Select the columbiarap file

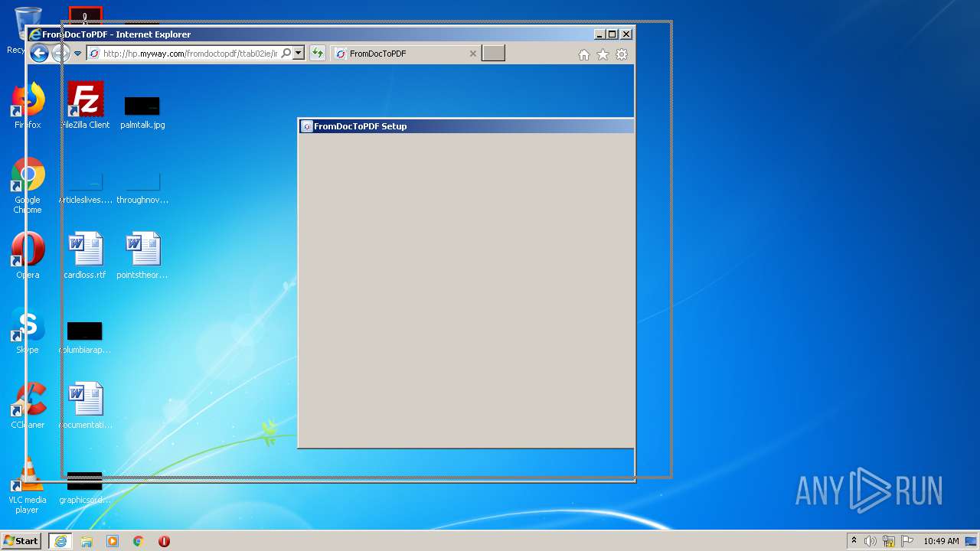point(85,337)
